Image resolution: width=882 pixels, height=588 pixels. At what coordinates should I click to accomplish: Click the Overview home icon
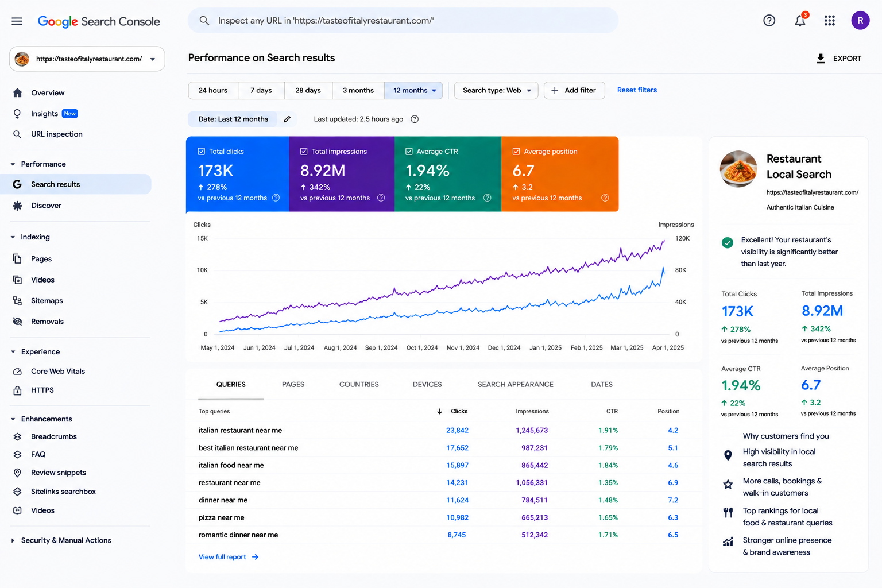pyautogui.click(x=17, y=93)
